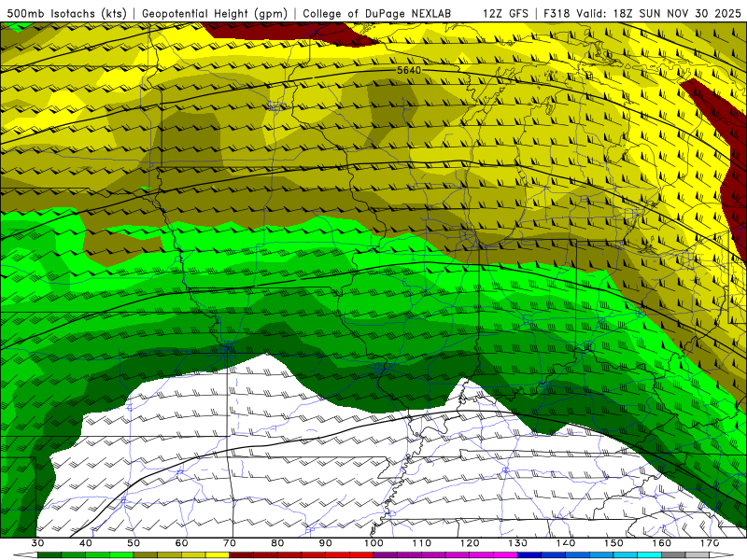The width and height of the screenshot is (747, 560).
Task: Click the 50 value on the color scale
Action: click(x=134, y=543)
